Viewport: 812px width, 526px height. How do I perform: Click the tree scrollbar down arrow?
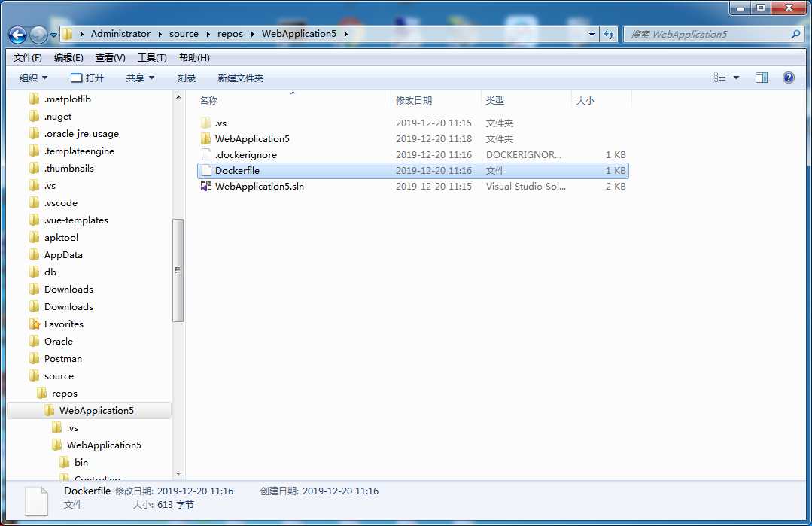coord(178,474)
